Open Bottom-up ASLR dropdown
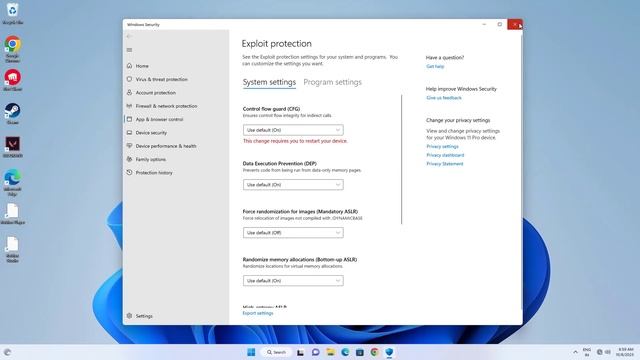Screen dimensions: 640x360 coord(293,281)
